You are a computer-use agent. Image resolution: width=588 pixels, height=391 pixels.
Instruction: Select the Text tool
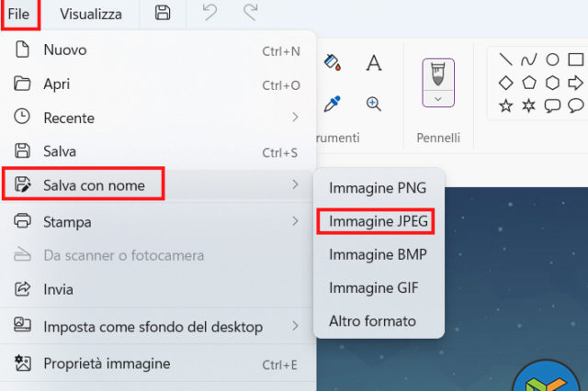(x=374, y=62)
